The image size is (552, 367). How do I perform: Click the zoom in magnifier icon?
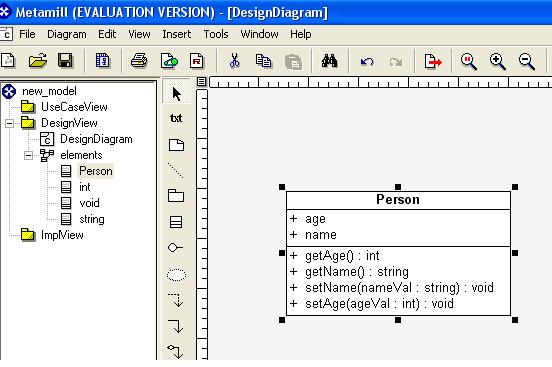[497, 61]
